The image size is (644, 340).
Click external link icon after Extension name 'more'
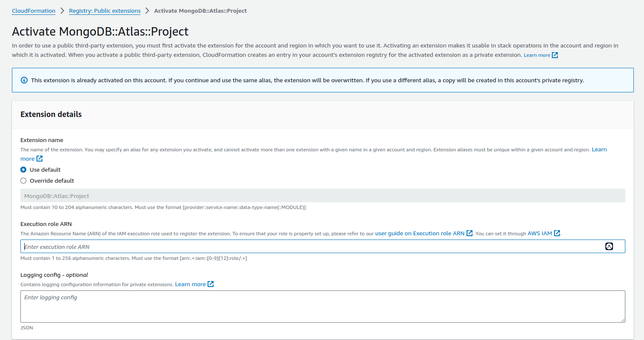click(39, 159)
